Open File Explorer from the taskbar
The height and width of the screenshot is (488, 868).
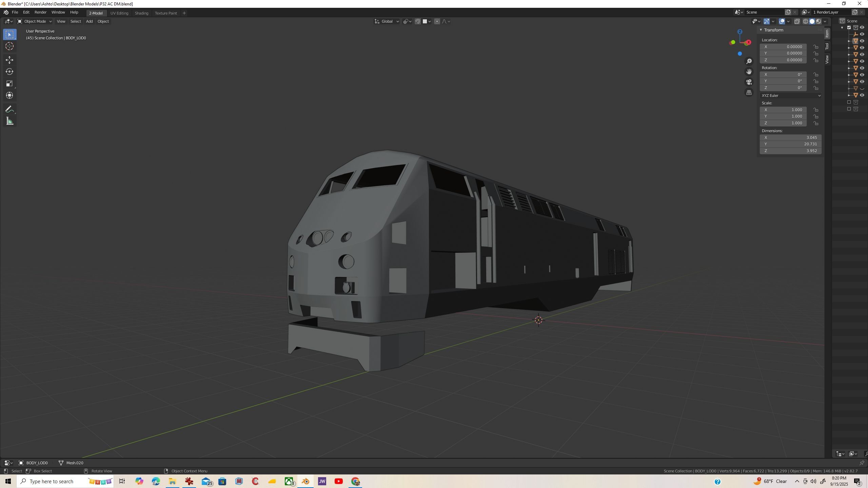pyautogui.click(x=172, y=481)
